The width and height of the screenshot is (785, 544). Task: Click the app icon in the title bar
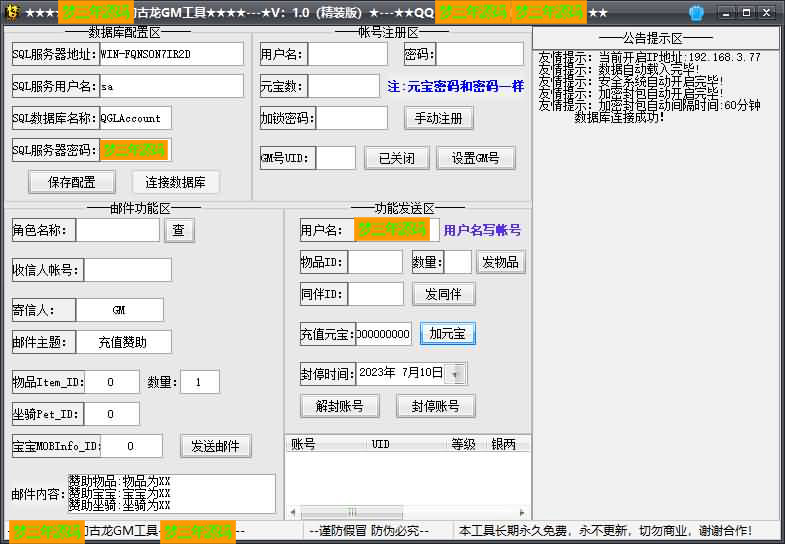click(11, 12)
